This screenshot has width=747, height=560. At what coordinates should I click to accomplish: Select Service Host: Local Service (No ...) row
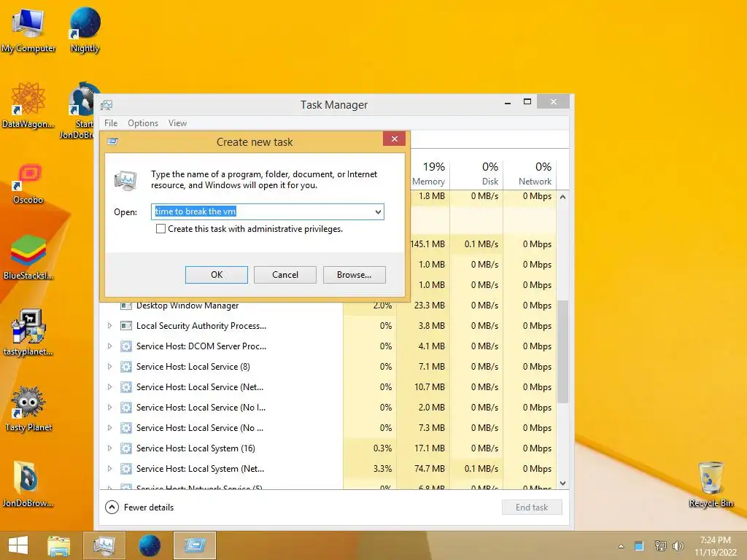(328, 428)
